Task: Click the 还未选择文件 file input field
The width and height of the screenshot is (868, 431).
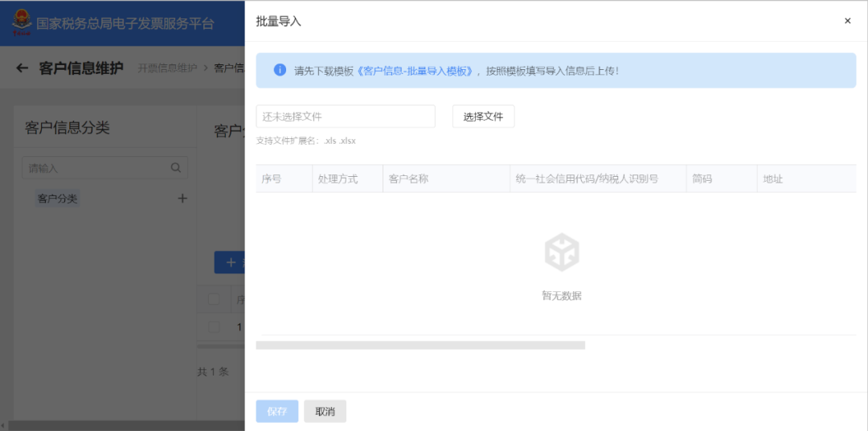Action: click(x=346, y=117)
